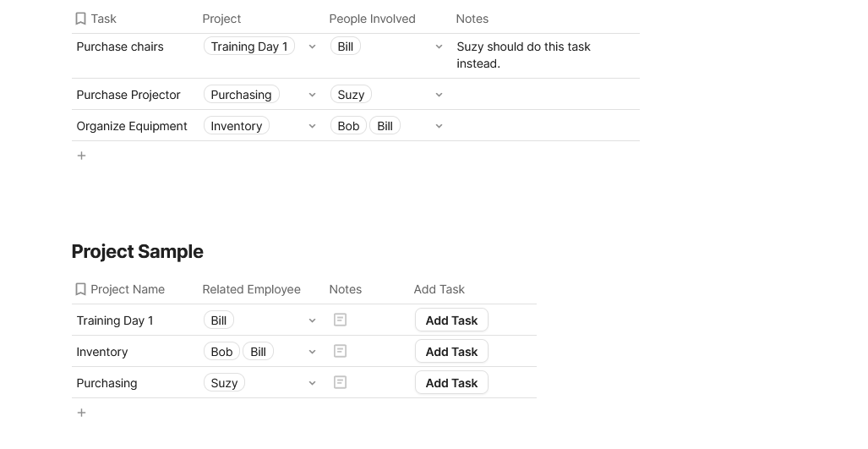This screenshot has height=449, width=868.
Task: Open People Involved dropdown for Purchase Projector
Action: [x=439, y=95]
